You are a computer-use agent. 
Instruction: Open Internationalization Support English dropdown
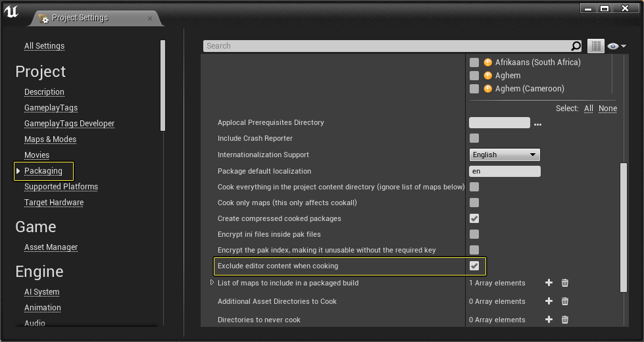505,155
